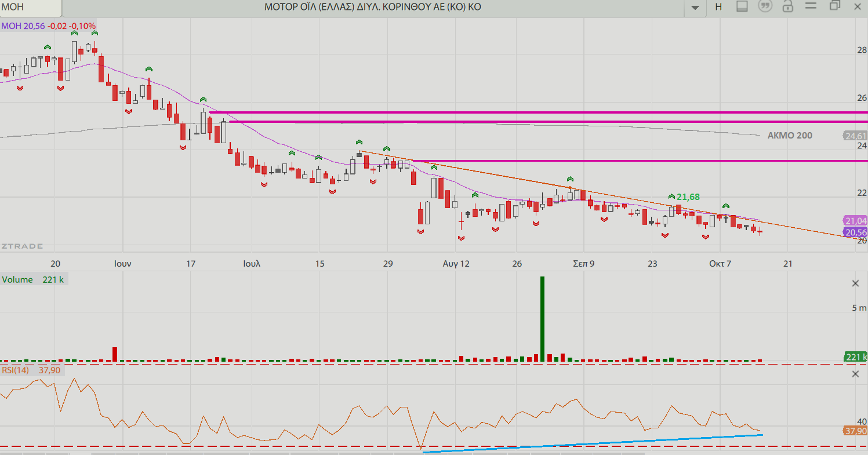Click the 21,04 purple price tag
868x455 pixels.
click(x=855, y=221)
